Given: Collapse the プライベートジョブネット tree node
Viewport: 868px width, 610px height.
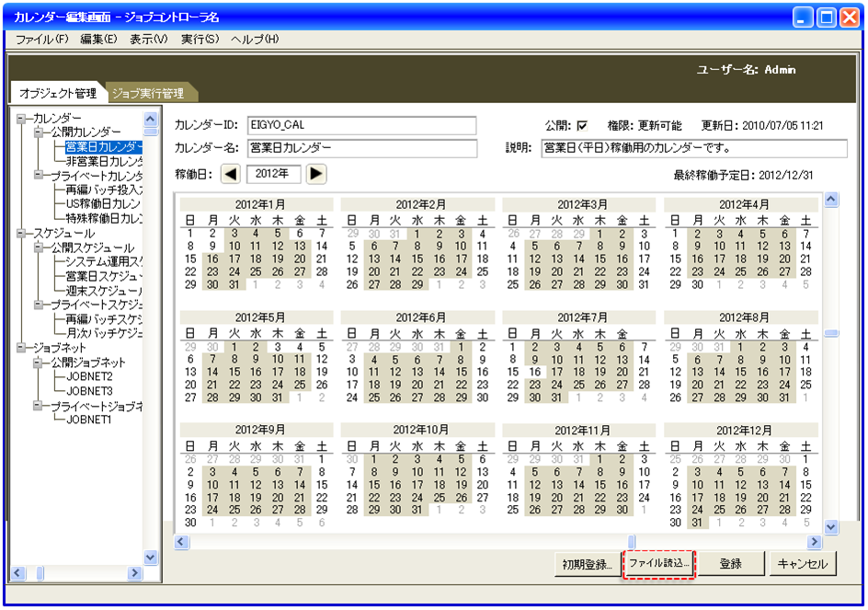Looking at the screenshot, I should [x=39, y=406].
